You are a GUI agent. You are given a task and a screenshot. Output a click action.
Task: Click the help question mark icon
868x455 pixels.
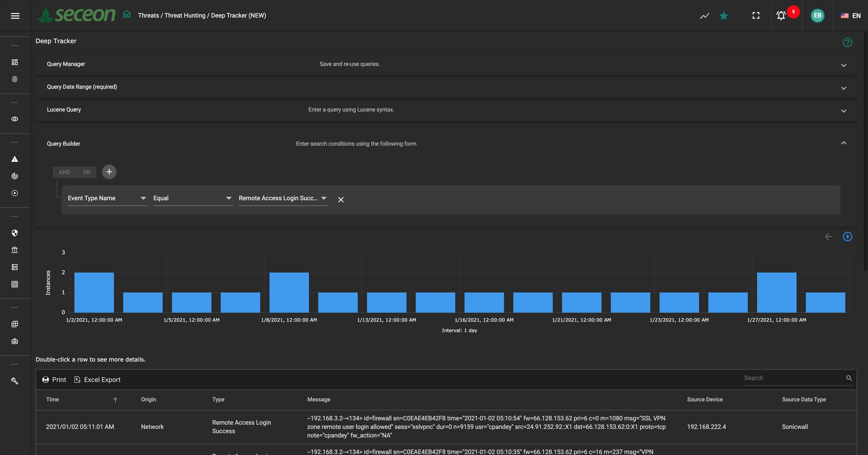pyautogui.click(x=847, y=42)
